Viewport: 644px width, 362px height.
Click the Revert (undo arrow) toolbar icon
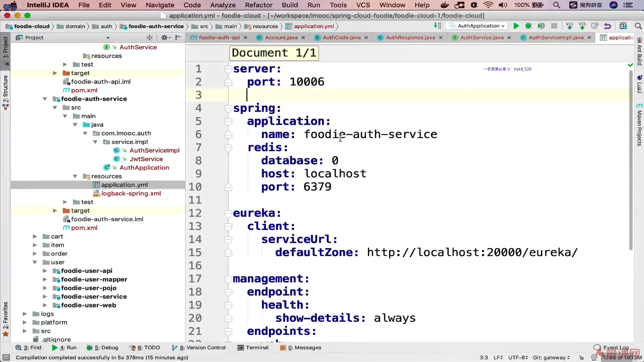pyautogui.click(x=607, y=26)
